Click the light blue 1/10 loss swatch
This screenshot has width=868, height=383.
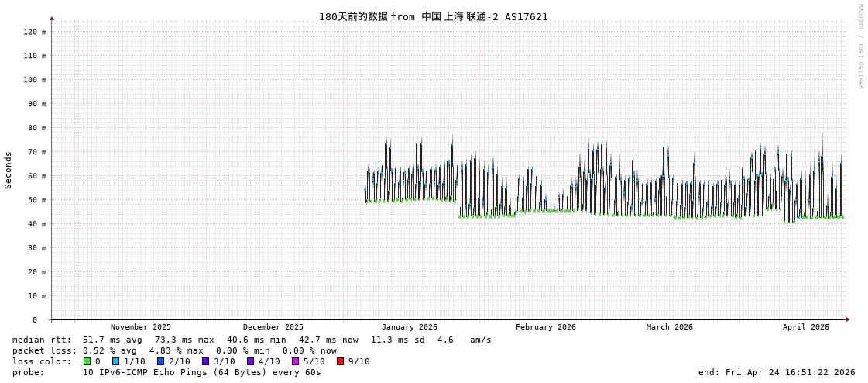pos(116,361)
